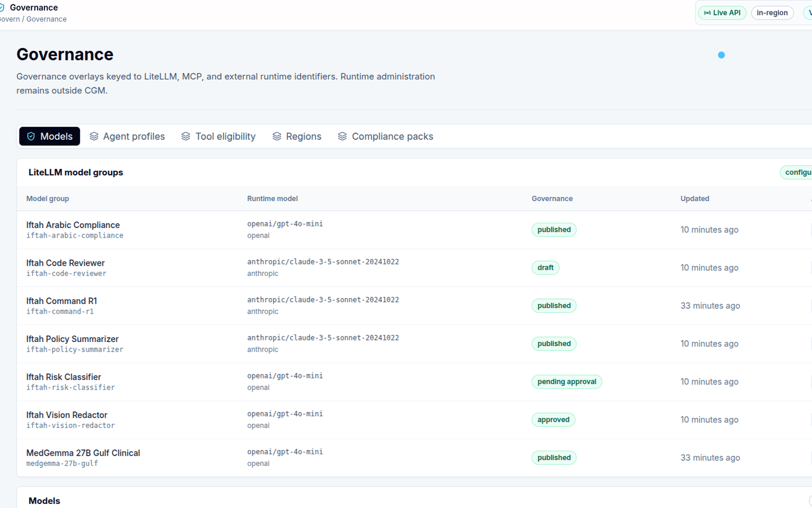Click the medgemma-27b-gulf identifier
Image resolution: width=812 pixels, height=508 pixels.
[62, 464]
